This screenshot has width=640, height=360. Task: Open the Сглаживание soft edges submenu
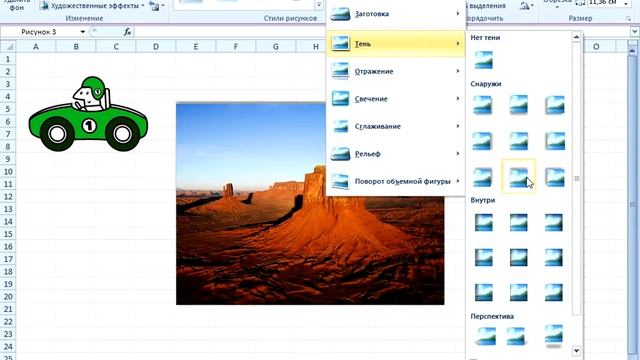tap(396, 126)
